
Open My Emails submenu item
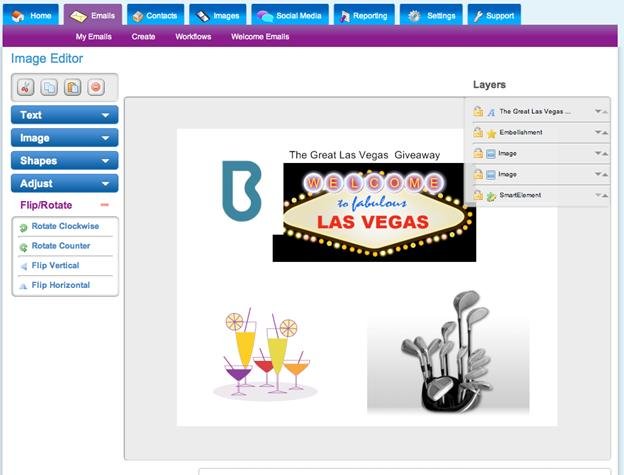pyautogui.click(x=94, y=37)
